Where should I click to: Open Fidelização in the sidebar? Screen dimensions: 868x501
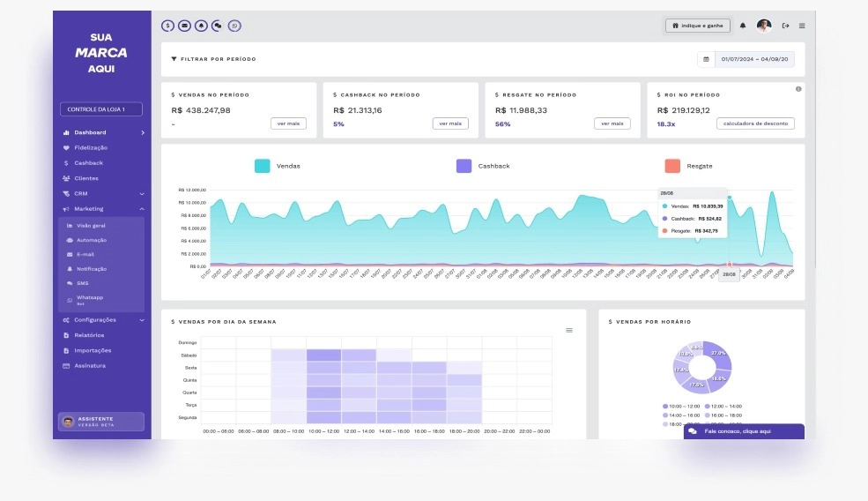coord(90,147)
